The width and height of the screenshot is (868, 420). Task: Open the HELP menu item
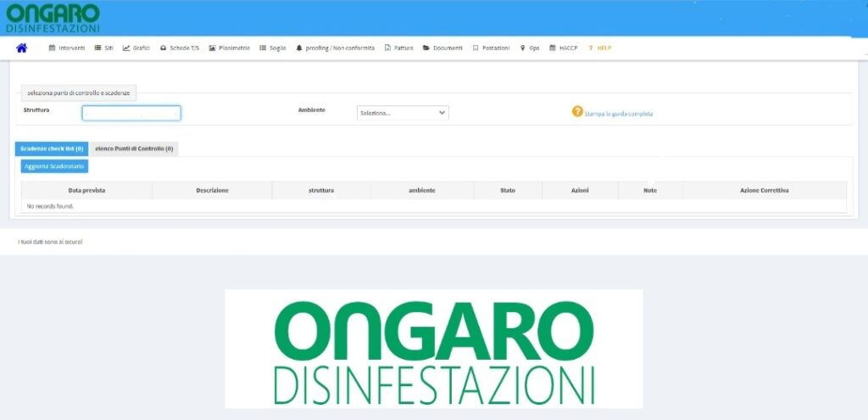(599, 48)
